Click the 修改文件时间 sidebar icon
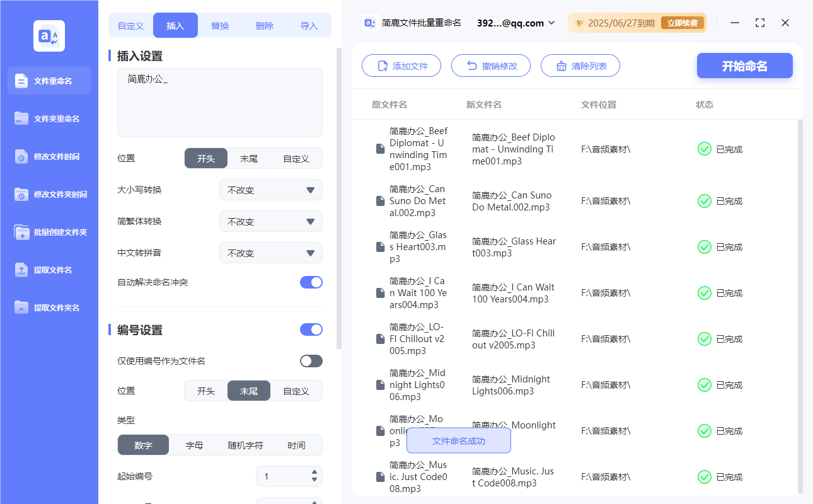Viewport: 813px width, 504px height. (x=49, y=156)
